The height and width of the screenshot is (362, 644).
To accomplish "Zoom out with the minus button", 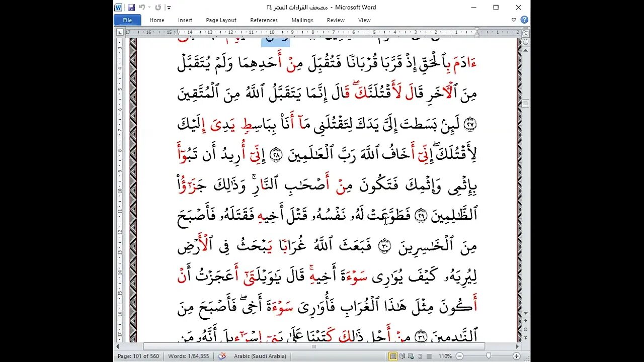I will (459, 356).
